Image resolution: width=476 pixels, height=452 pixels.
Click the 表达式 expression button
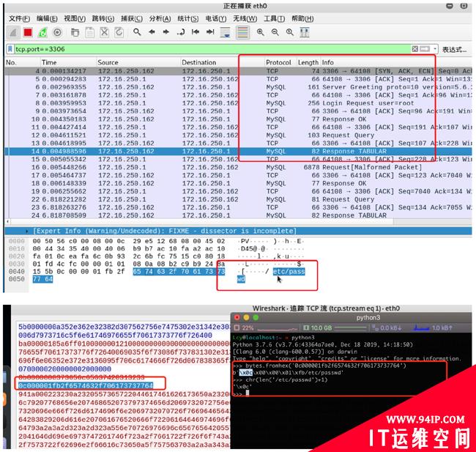[x=454, y=49]
